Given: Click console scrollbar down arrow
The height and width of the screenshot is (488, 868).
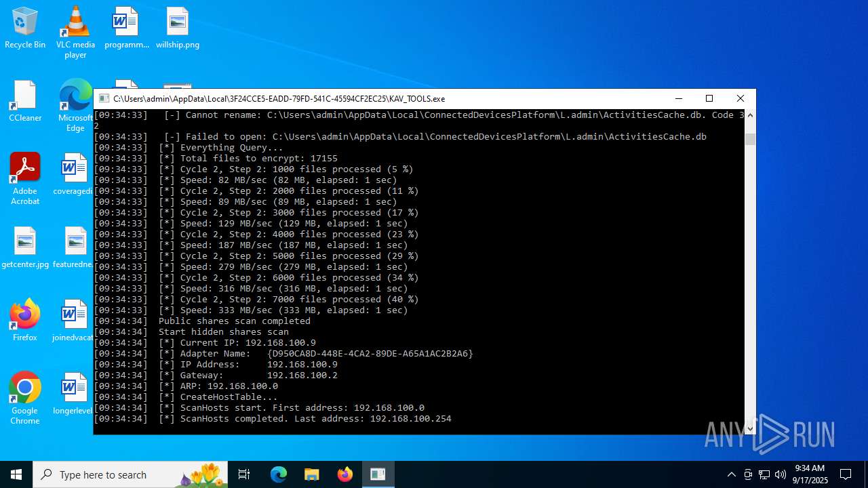Looking at the screenshot, I should coord(750,428).
